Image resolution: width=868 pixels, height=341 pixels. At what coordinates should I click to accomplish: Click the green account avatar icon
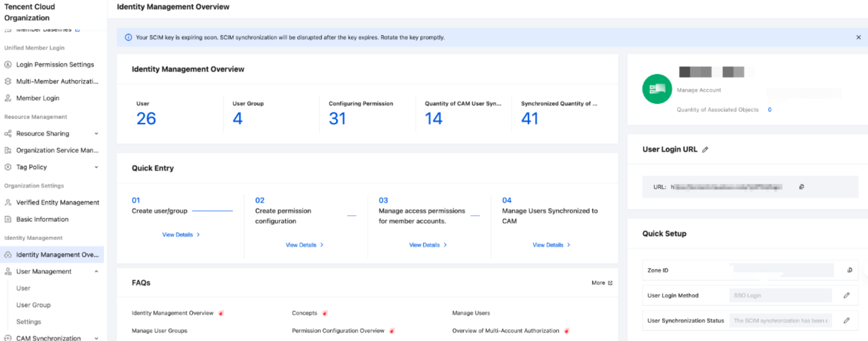[x=657, y=89]
